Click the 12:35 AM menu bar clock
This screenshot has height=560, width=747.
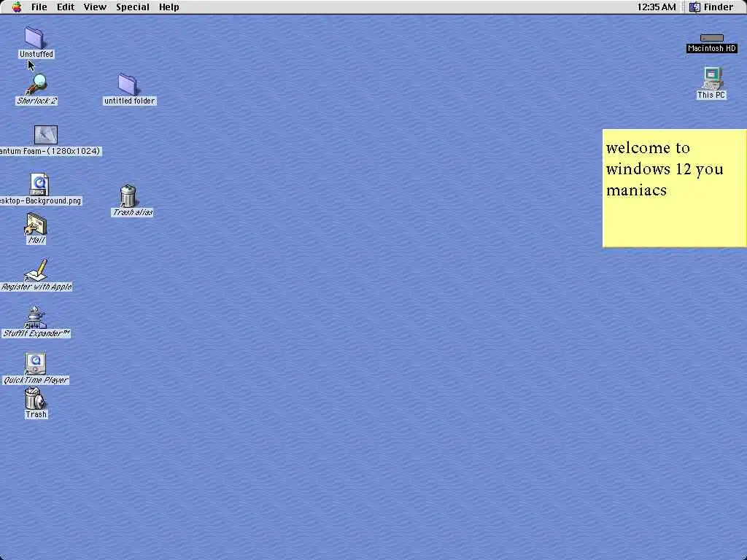click(656, 7)
